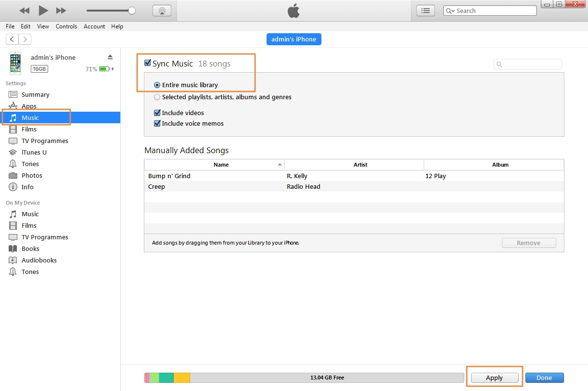Viewport: 588px width, 391px height.
Task: Click the music pane search field
Action: click(528, 64)
